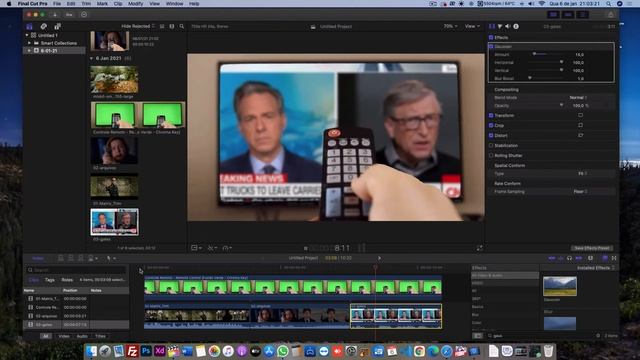Open the Modify menu

pos(136,4)
